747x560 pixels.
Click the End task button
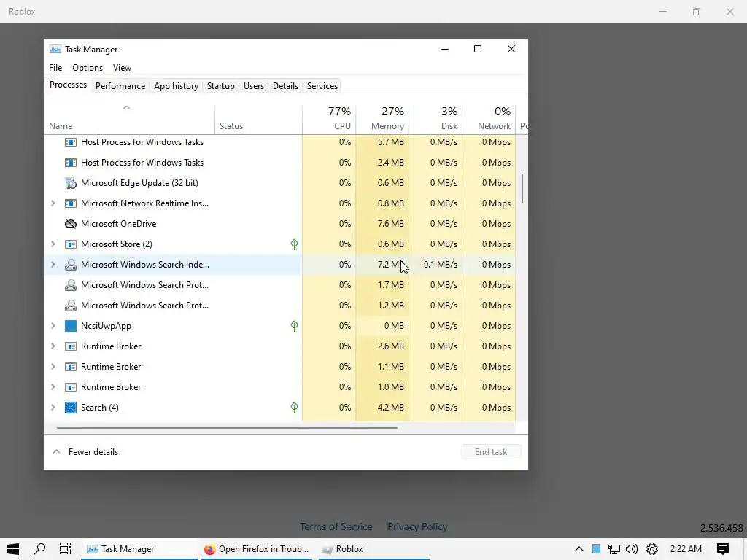(x=491, y=452)
